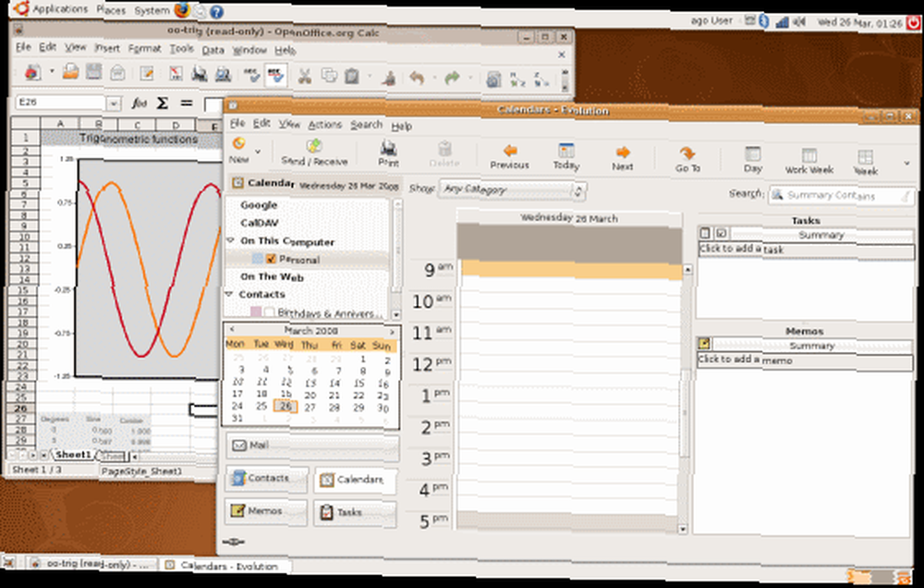Launch Firefox from the top panel
The width and height of the screenshot is (924, 588).
182,10
